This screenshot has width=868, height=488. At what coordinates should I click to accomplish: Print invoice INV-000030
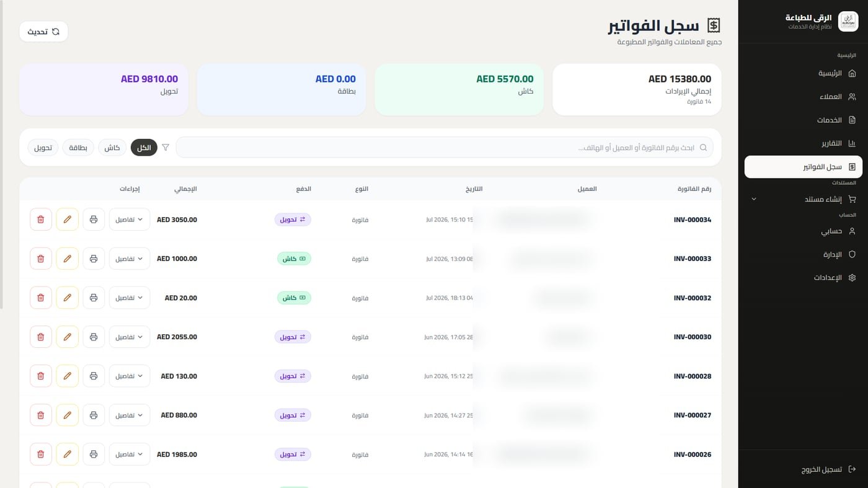(94, 337)
